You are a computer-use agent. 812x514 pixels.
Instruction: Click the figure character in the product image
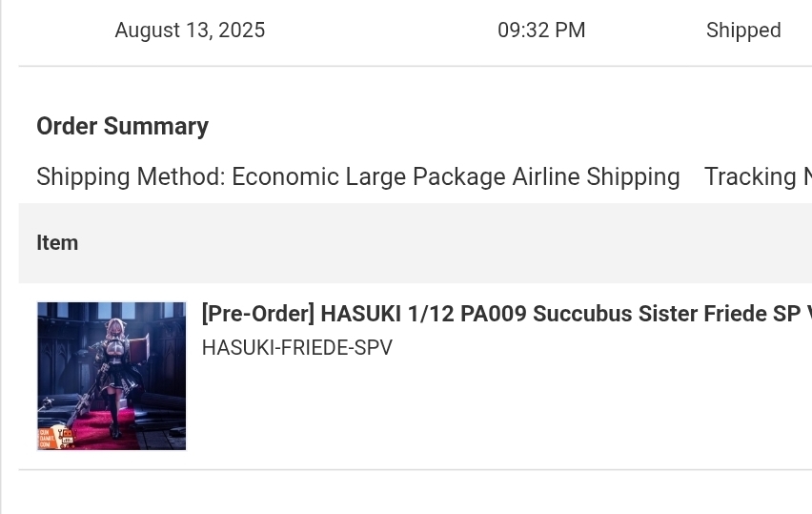pyautogui.click(x=116, y=378)
